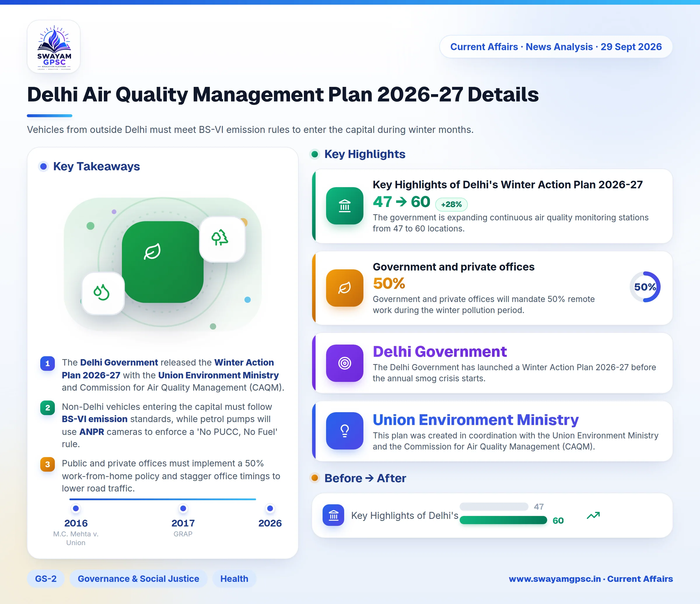
Task: Click the 'M.C. Mehta v. Union' timeline label
Action: click(76, 538)
